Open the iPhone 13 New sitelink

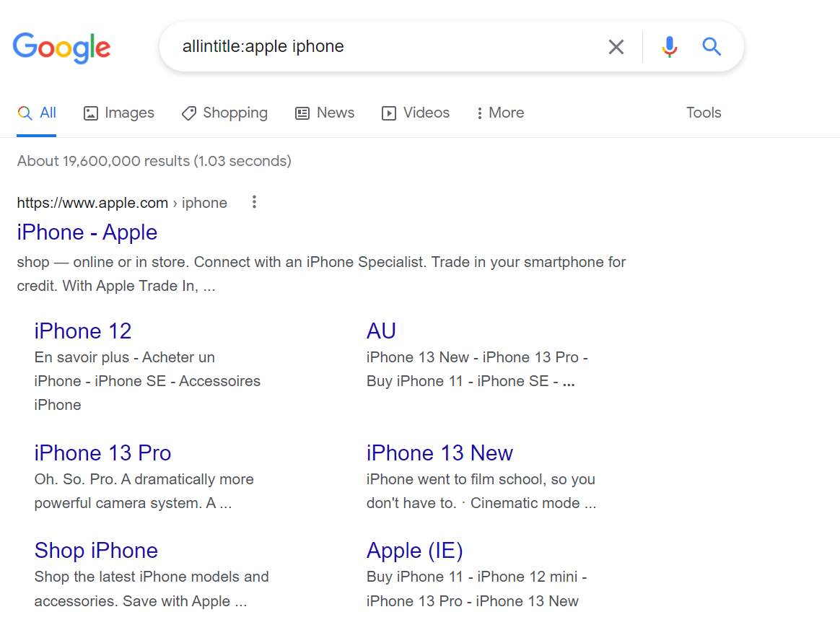(439, 453)
